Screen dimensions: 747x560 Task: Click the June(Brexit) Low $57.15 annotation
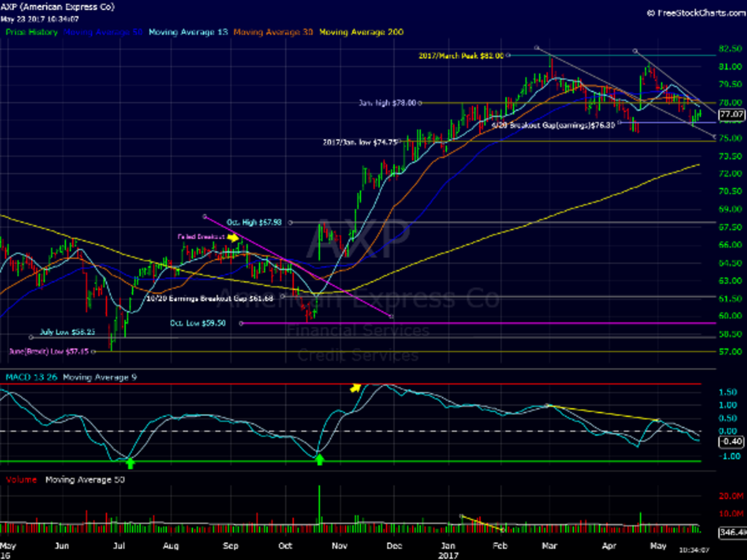tap(48, 352)
